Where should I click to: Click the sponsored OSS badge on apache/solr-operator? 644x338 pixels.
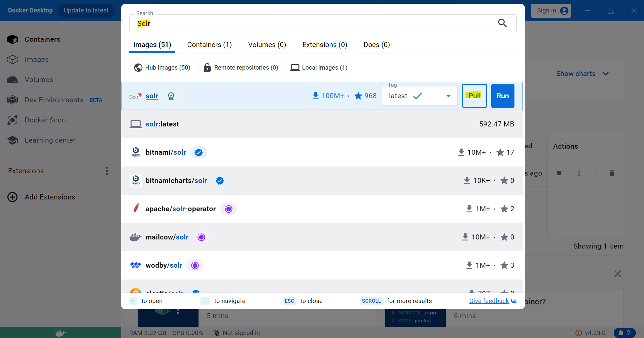228,209
